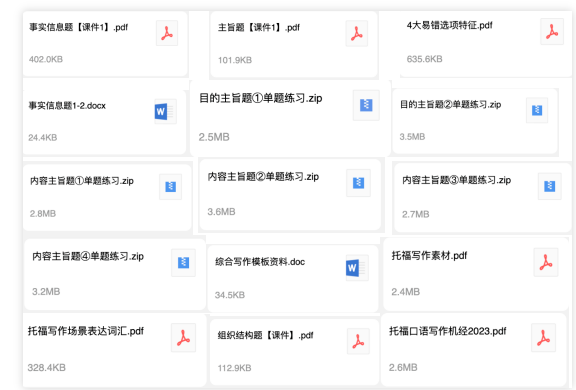Open file name 4大易错选项特征.pdf
This screenshot has height=390, width=576.
coord(449,25)
